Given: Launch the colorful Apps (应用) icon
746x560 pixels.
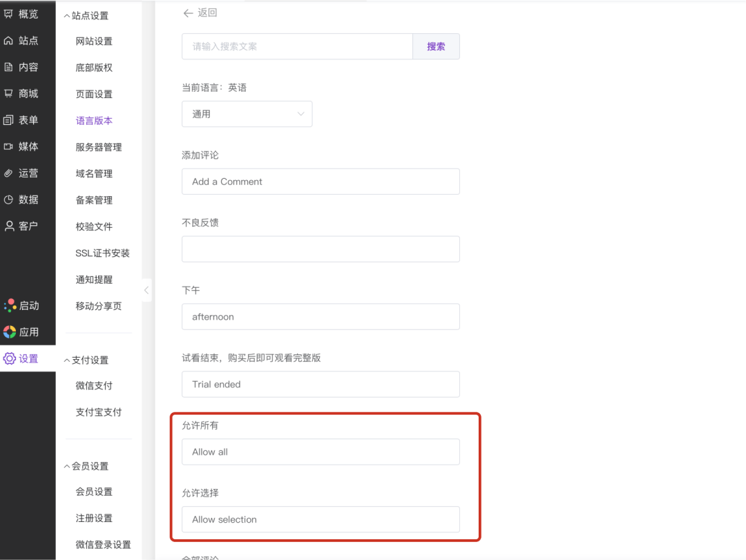Looking at the screenshot, I should (x=10, y=332).
